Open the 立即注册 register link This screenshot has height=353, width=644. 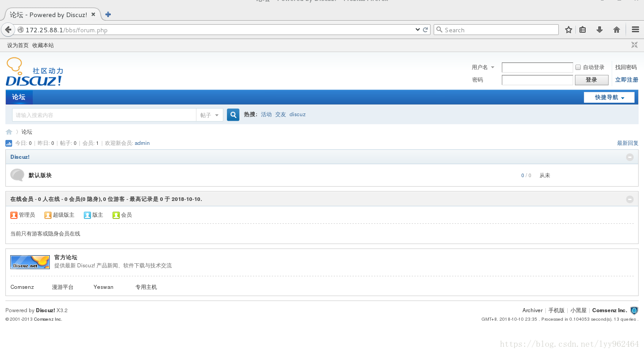(x=627, y=79)
